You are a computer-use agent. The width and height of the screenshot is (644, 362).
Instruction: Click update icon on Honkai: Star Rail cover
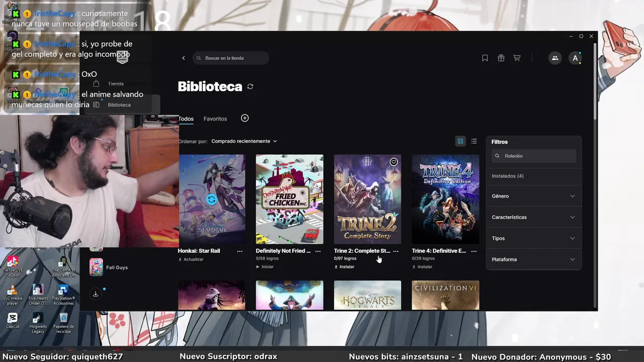pos(212,200)
